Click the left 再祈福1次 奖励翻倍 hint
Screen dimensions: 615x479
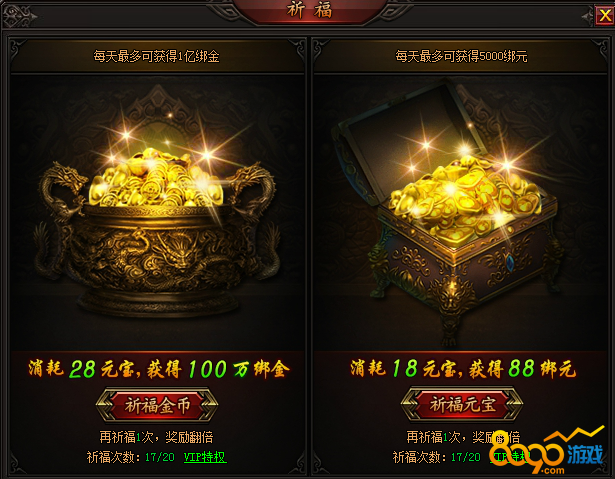tap(156, 437)
